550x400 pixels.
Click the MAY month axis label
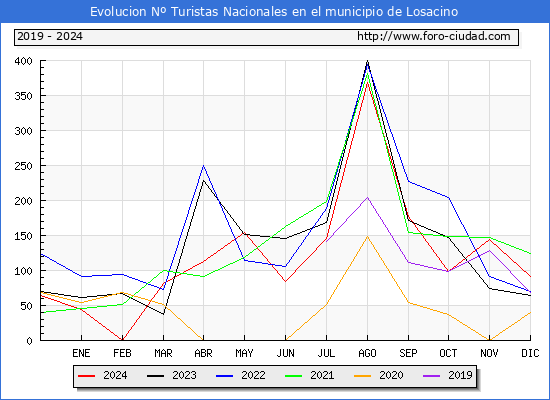pyautogui.click(x=244, y=353)
